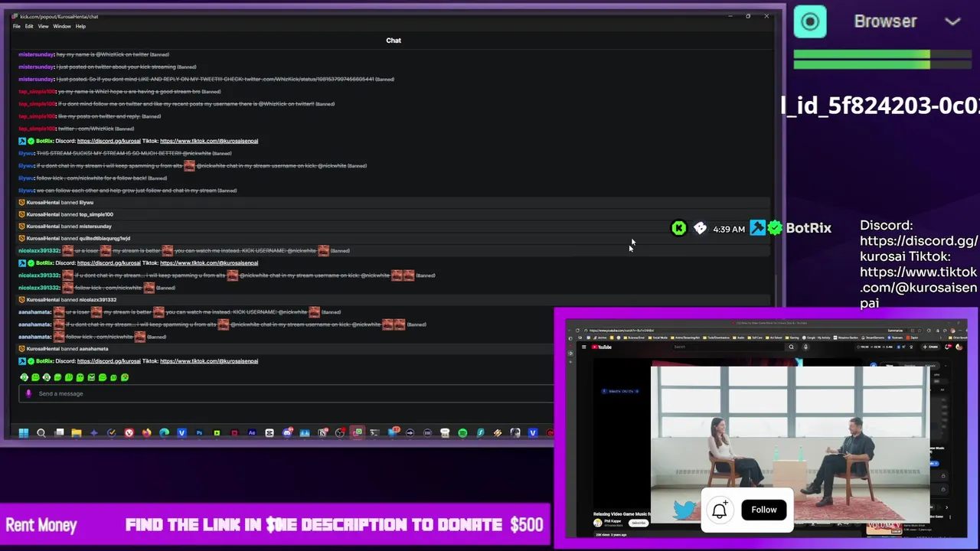Open File Explorer from the taskbar

click(x=77, y=433)
